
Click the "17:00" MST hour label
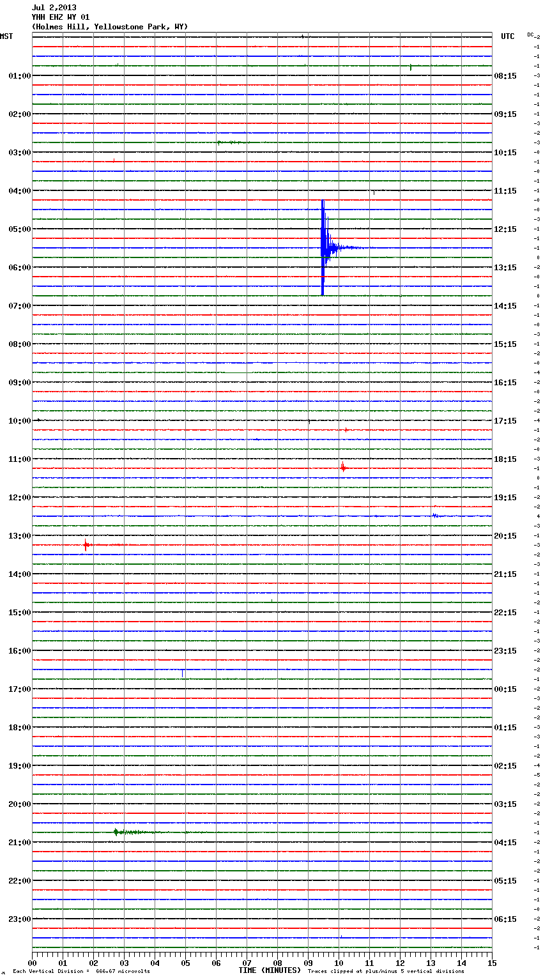[20, 689]
